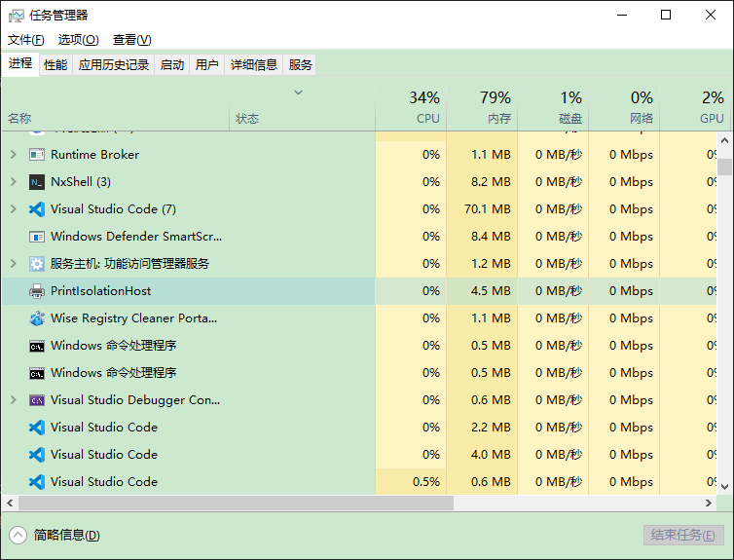Sort processes by the GPU column header

(695, 109)
